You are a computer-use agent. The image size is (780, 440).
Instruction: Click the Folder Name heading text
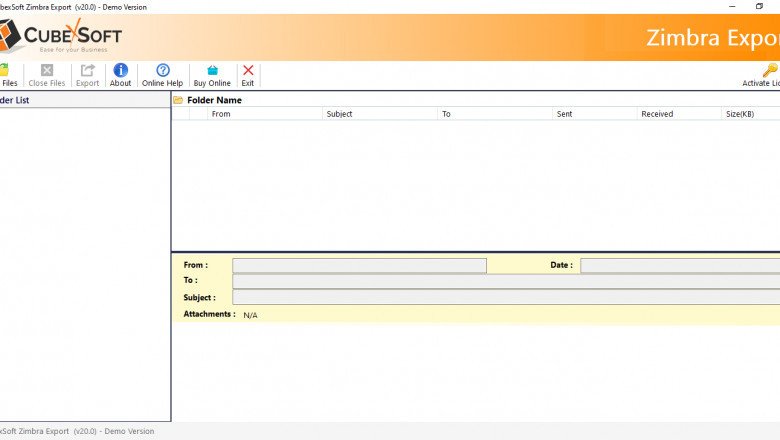[214, 100]
